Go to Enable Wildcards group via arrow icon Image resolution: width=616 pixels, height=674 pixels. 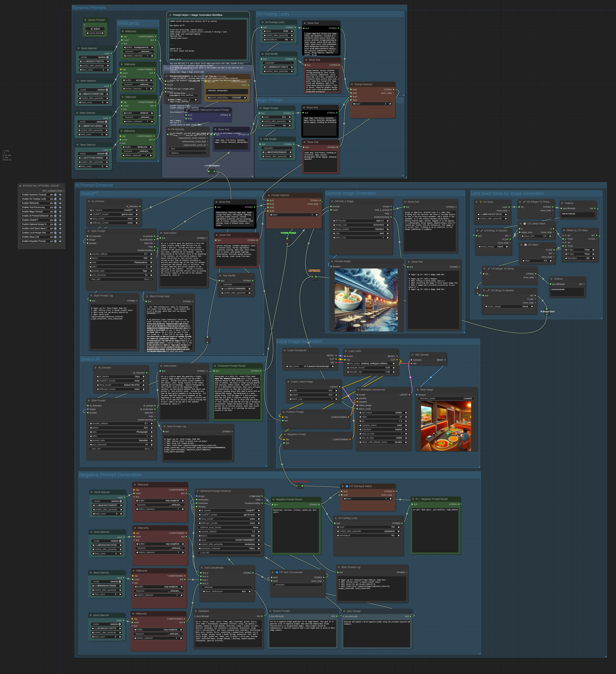point(61,203)
